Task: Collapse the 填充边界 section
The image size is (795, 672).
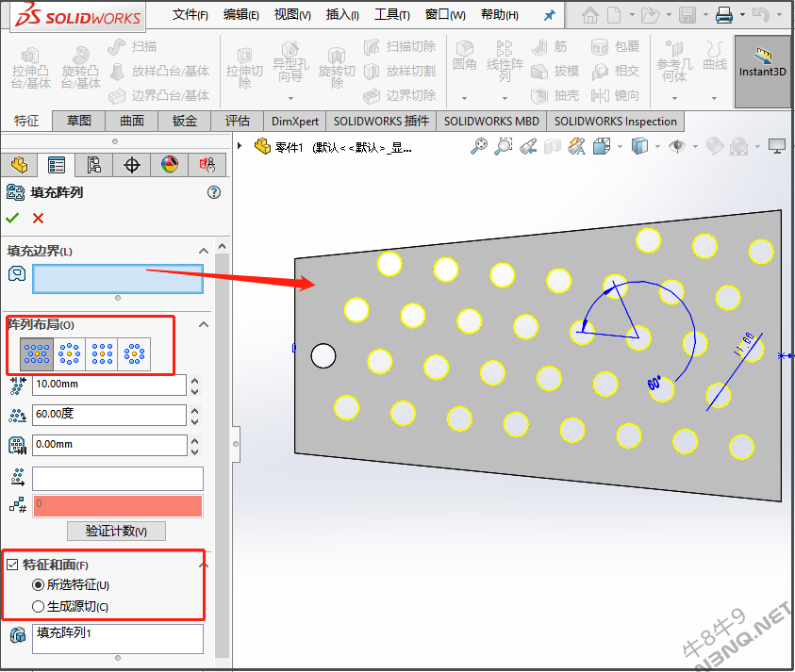Action: pos(204,251)
